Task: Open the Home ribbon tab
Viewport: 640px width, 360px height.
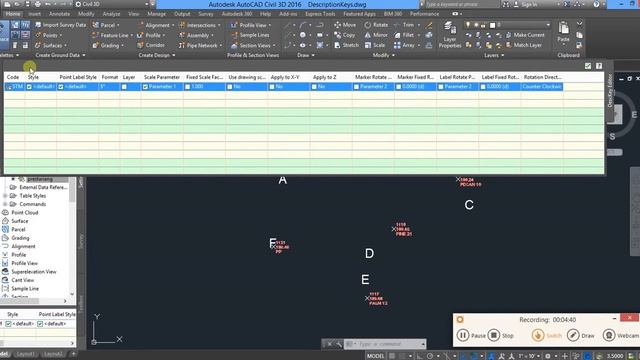Action: coord(13,14)
